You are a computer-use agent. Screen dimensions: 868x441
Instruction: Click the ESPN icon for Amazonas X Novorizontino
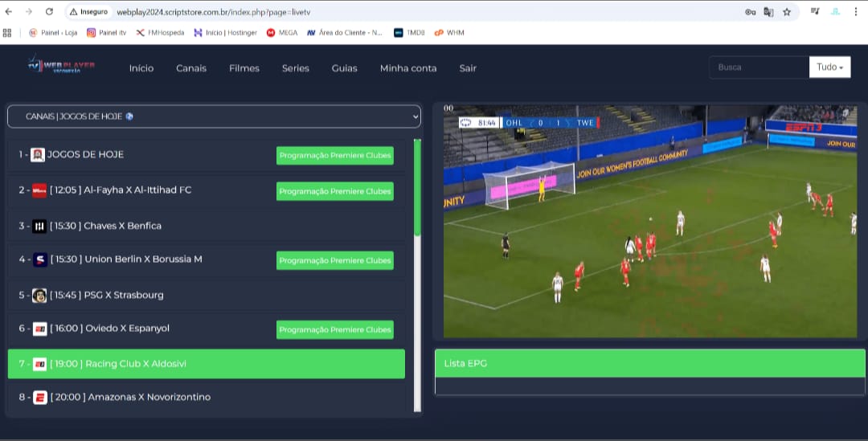[x=40, y=397]
